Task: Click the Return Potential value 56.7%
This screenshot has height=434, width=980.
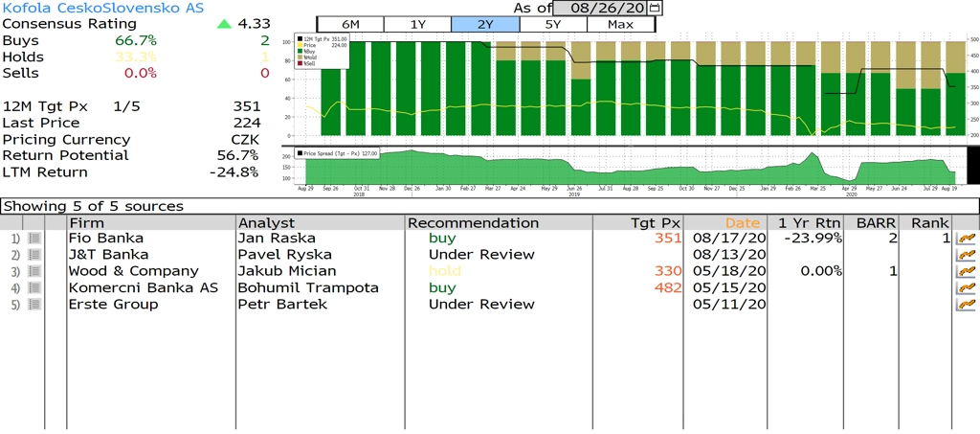Action: [237, 156]
